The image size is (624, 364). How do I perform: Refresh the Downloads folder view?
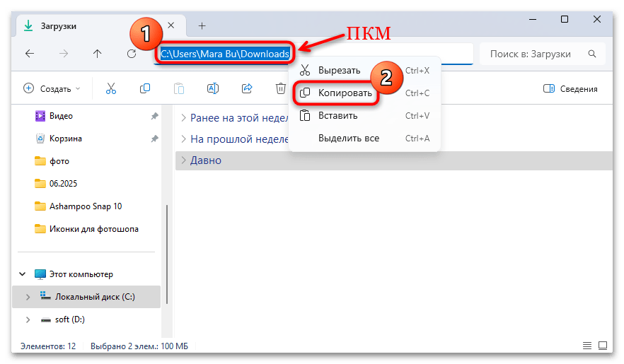(132, 54)
